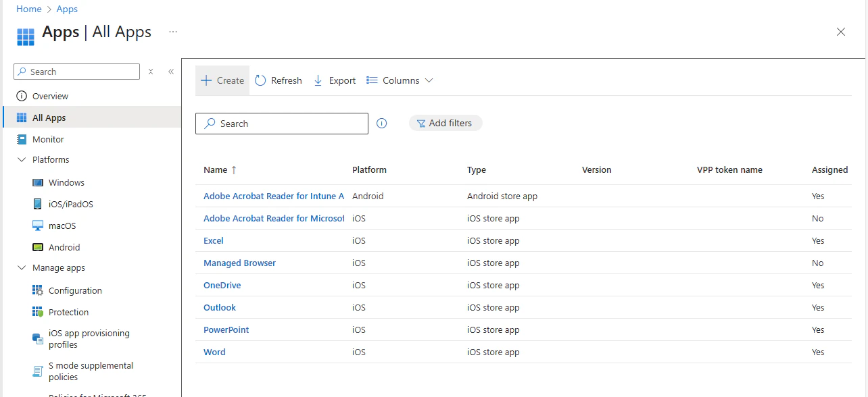Click iOS app provisioning profiles icon
The image size is (868, 397).
(x=38, y=339)
